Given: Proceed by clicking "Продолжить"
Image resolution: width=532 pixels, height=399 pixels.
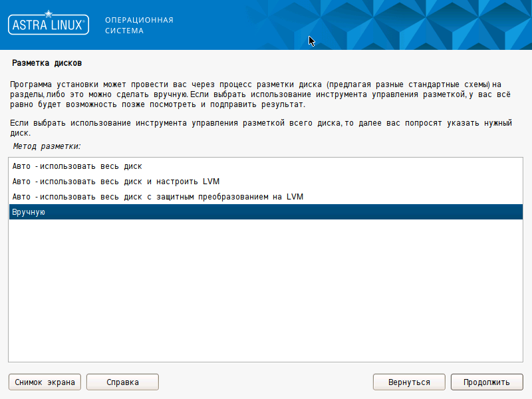Looking at the screenshot, I should click(x=486, y=382).
